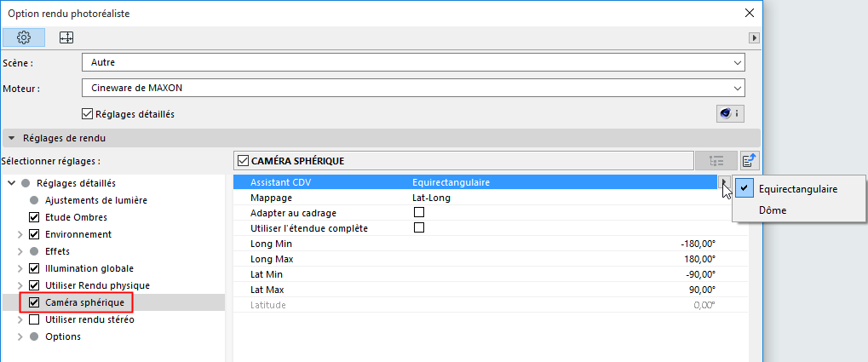Click Lat Min value -90,00°

700,274
